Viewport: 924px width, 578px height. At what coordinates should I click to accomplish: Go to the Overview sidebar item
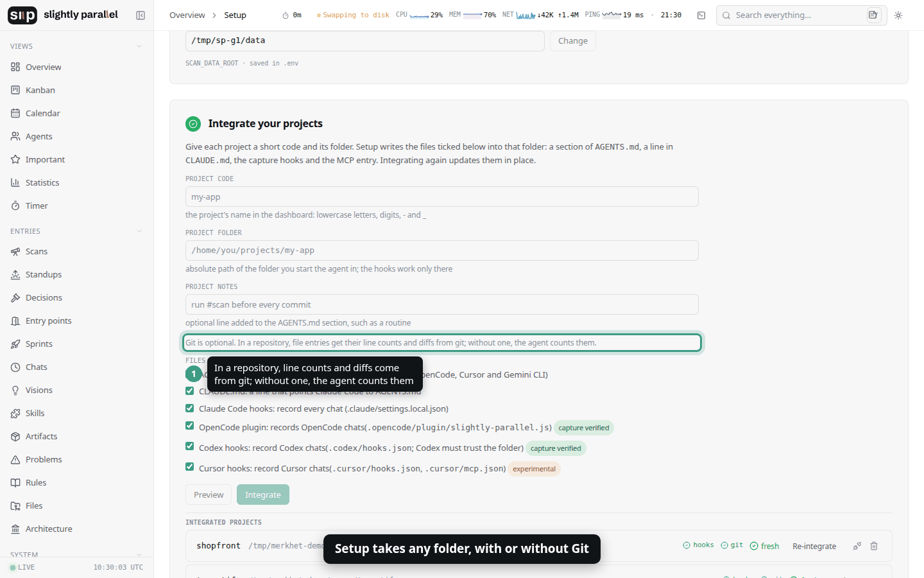[x=77, y=67]
